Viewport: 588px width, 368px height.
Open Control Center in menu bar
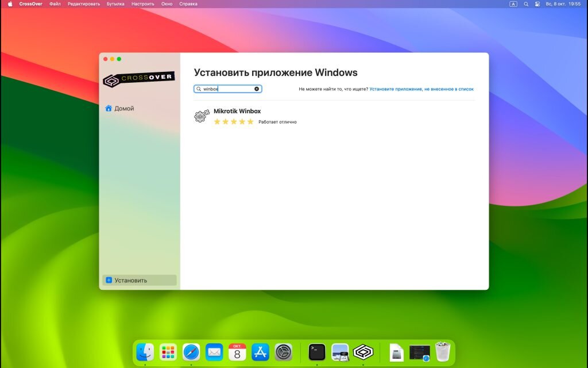coord(537,4)
